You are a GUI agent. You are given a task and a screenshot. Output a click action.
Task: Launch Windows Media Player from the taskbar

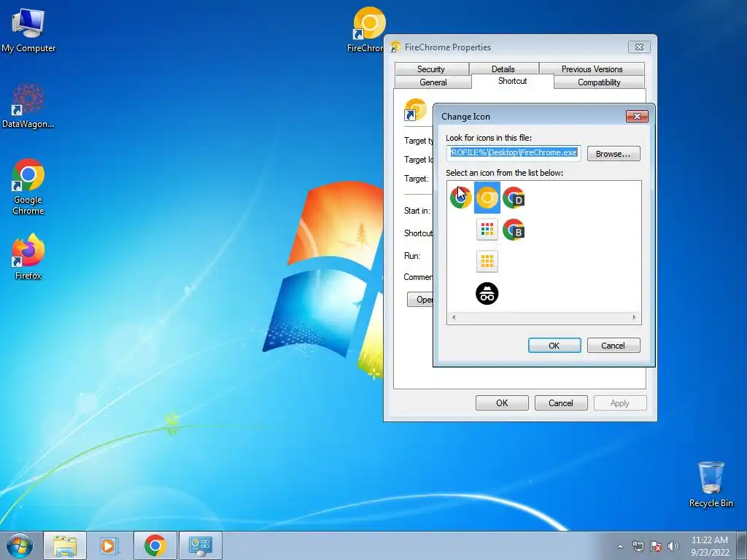point(109,545)
